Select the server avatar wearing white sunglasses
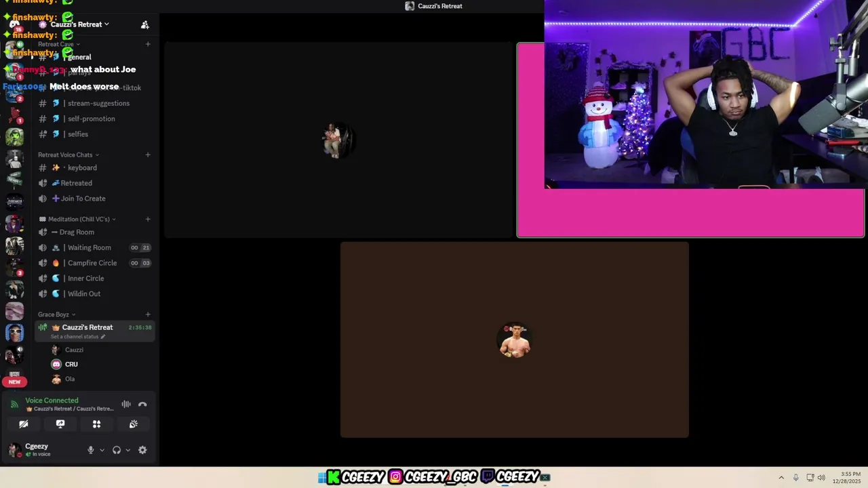Image resolution: width=868 pixels, height=488 pixels. click(x=14, y=333)
